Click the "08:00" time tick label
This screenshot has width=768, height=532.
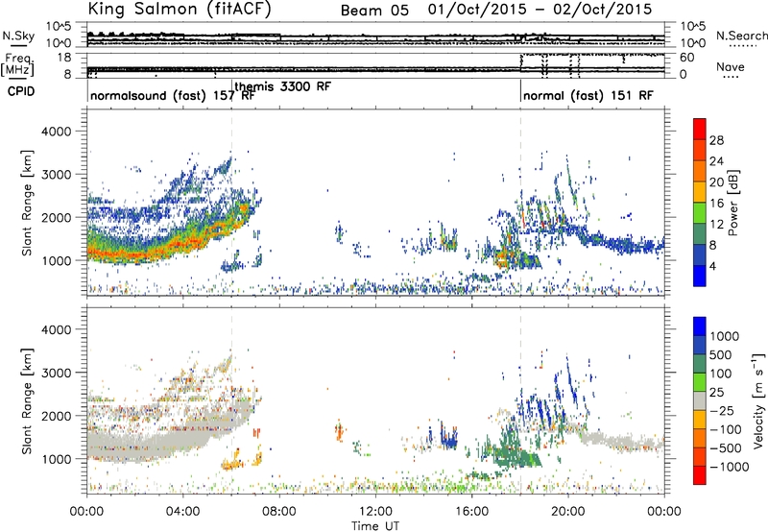pos(279,512)
